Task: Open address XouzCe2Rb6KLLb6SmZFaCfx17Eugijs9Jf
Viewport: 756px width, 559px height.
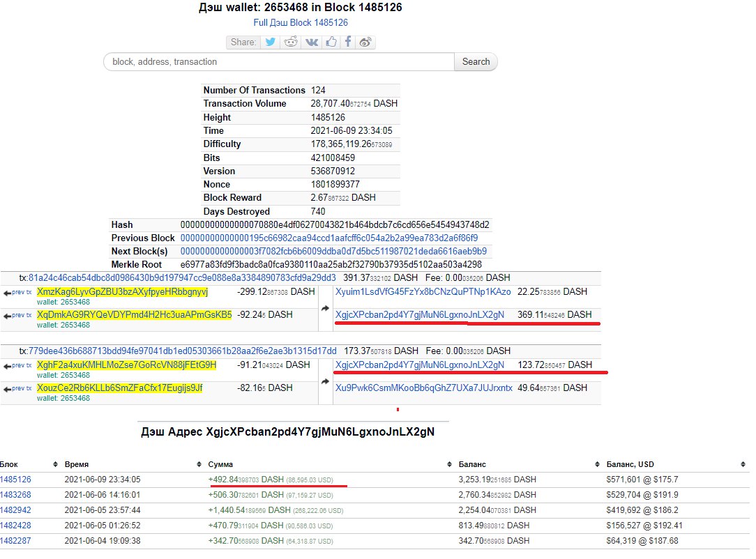Action: (119, 388)
